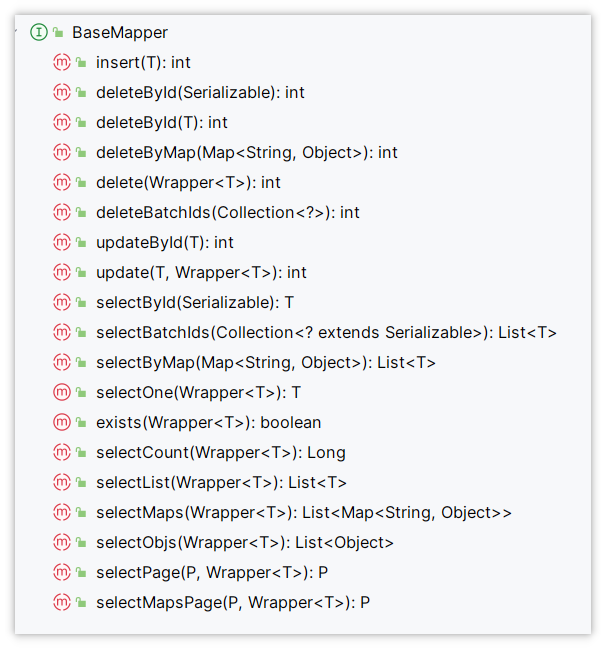Click the method icon for updateById(T)
This screenshot has height=649, width=606.
point(62,242)
